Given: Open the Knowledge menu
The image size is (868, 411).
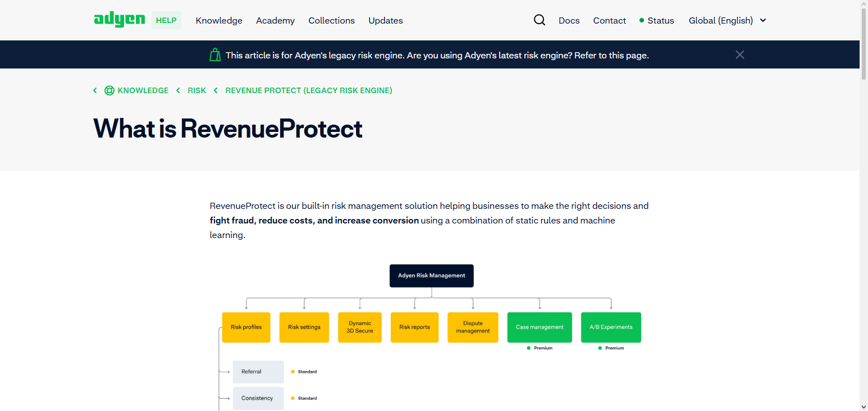Looking at the screenshot, I should tap(218, 20).
